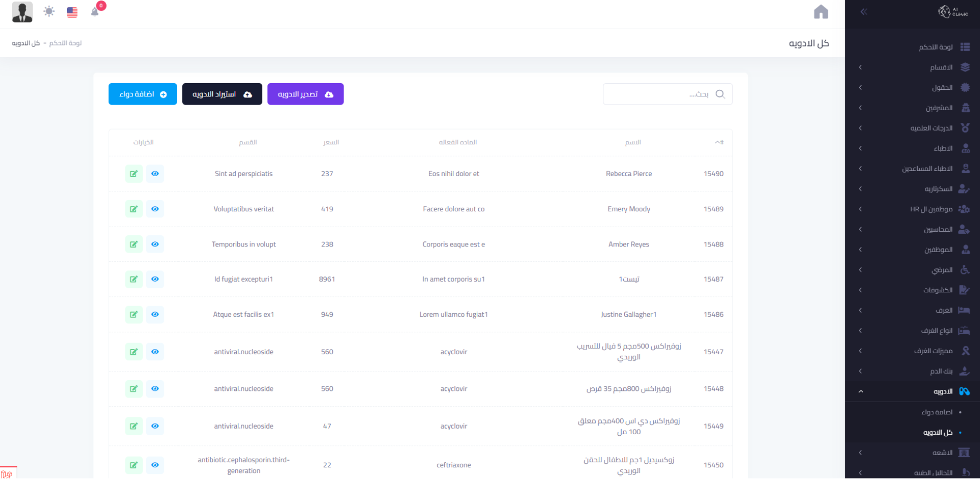Screen dimensions: 980x497
Task: Click استيراد الادوية import button
Action: pos(222,94)
